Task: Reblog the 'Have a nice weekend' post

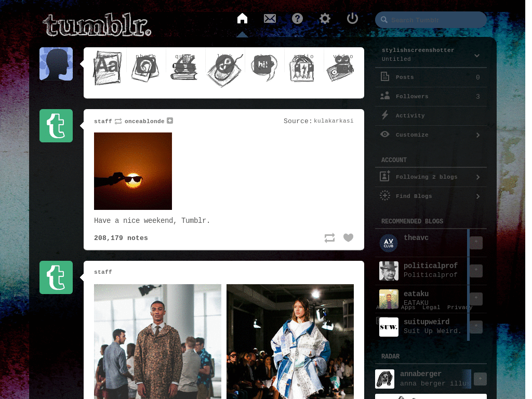Action: click(329, 238)
